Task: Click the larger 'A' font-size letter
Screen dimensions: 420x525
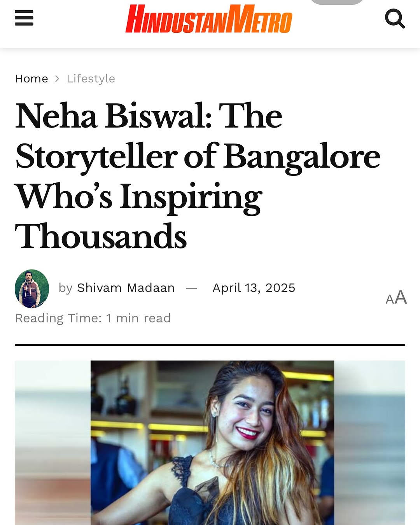Action: [401, 297]
